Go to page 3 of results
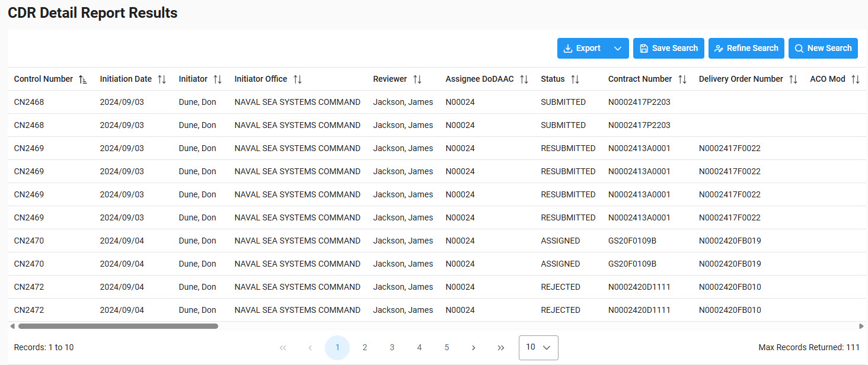The width and height of the screenshot is (868, 365). (x=392, y=348)
